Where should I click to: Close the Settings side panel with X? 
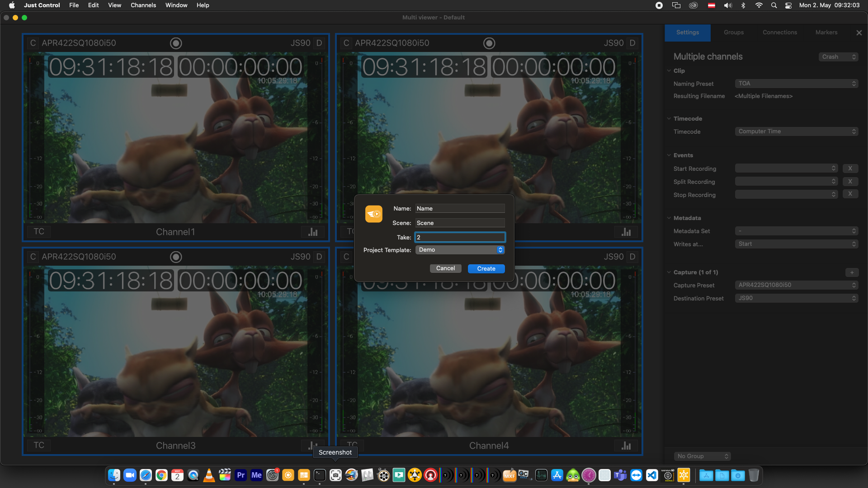859,33
